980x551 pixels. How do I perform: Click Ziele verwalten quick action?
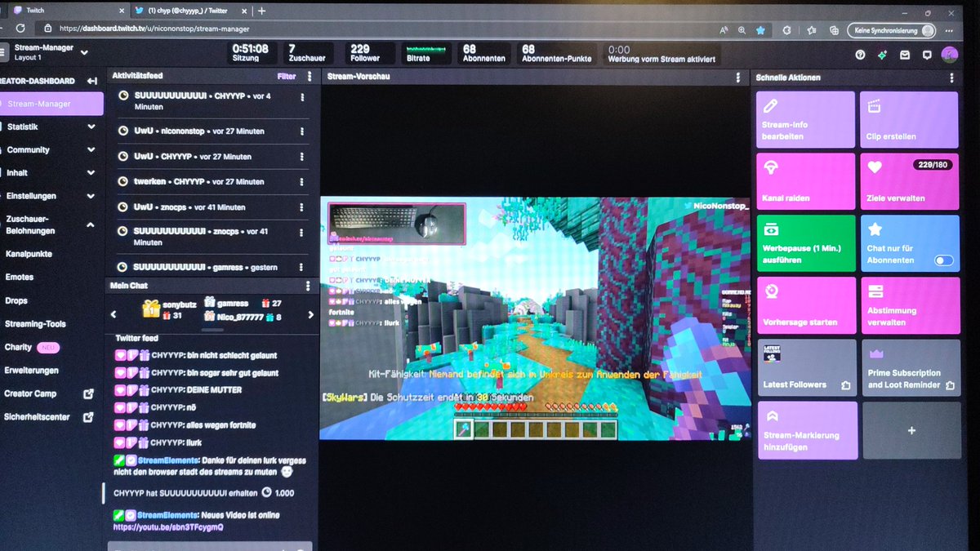pyautogui.click(x=909, y=181)
